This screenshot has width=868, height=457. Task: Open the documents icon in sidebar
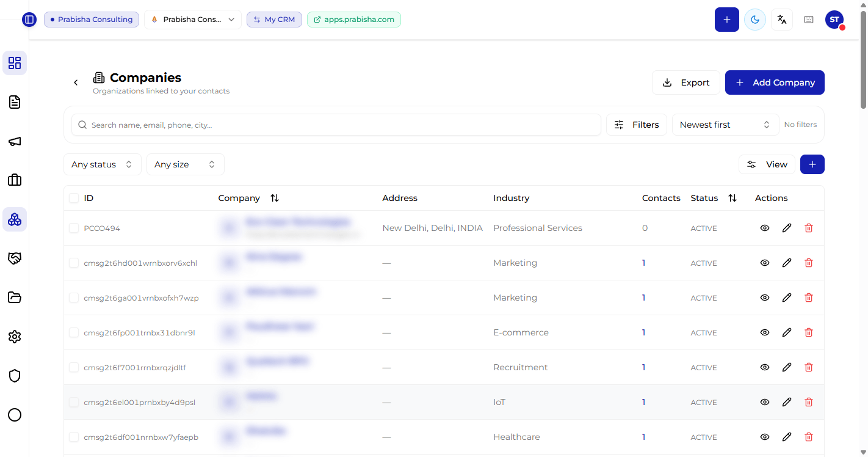[x=15, y=102]
